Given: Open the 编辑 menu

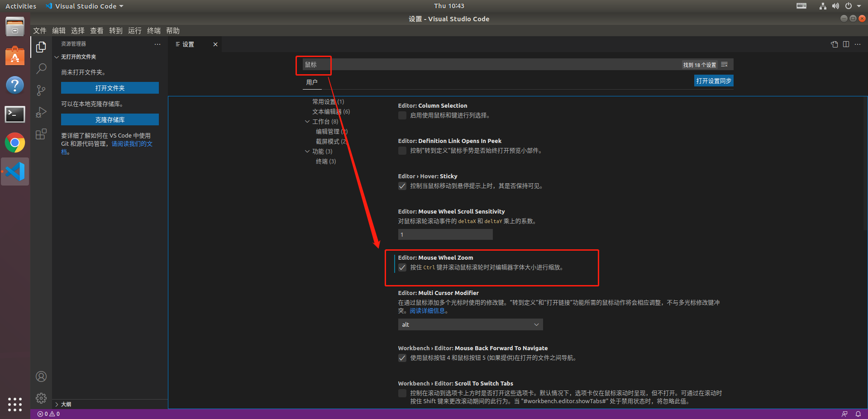Looking at the screenshot, I should click(x=59, y=31).
